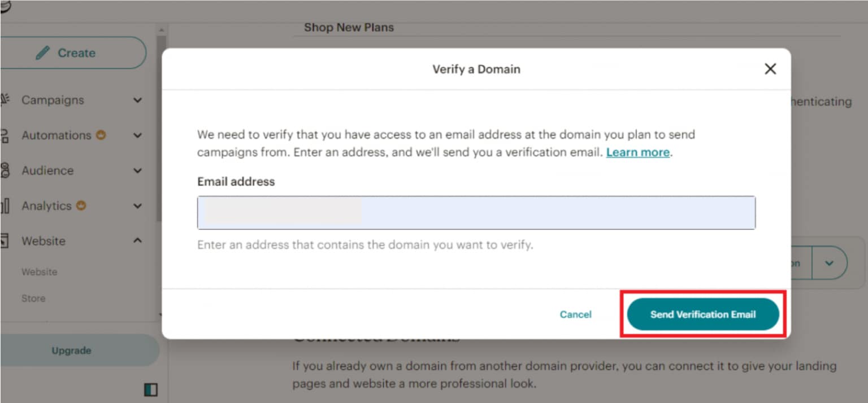Open the Learn more link

(637, 152)
